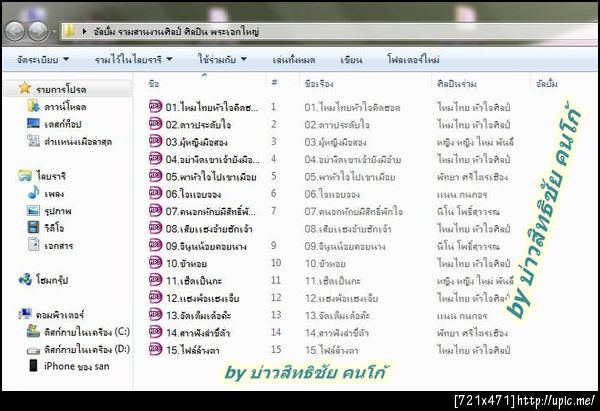The height and width of the screenshot is (411, 600).
Task: Click the เขียน burn toolbar button
Action: pyautogui.click(x=351, y=60)
